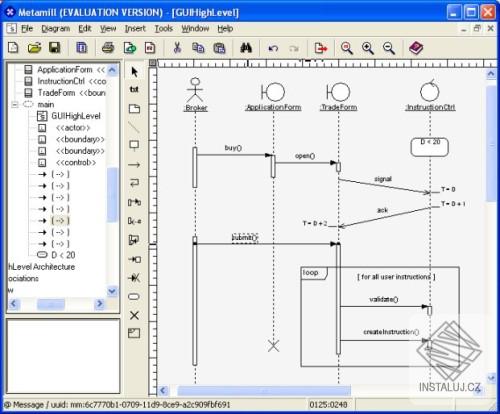The height and width of the screenshot is (414, 500).
Task: Click the tree panel scroll right arrow
Action: click(x=99, y=304)
